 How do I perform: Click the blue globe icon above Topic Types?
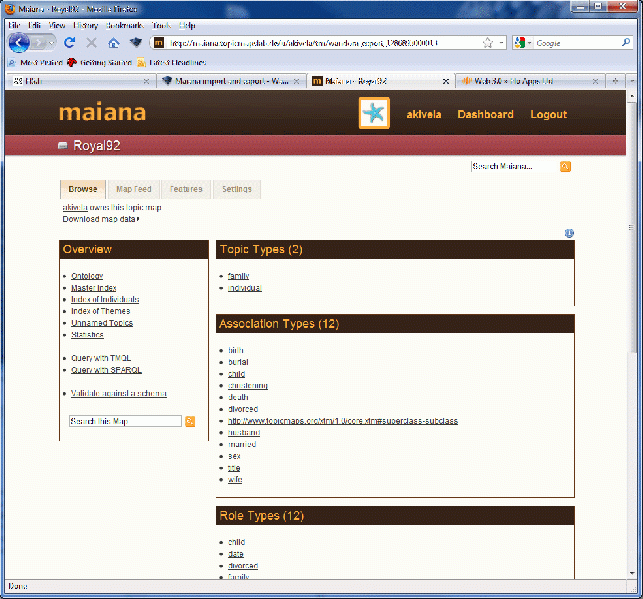568,233
